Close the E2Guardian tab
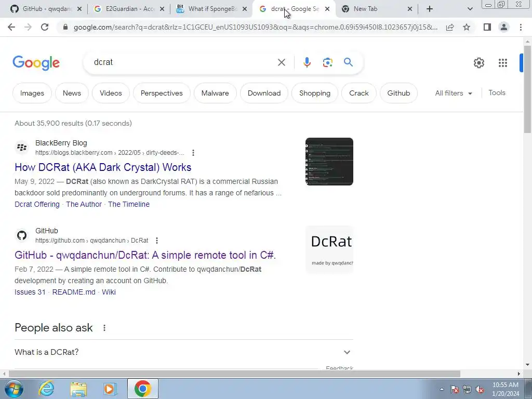 click(x=162, y=9)
